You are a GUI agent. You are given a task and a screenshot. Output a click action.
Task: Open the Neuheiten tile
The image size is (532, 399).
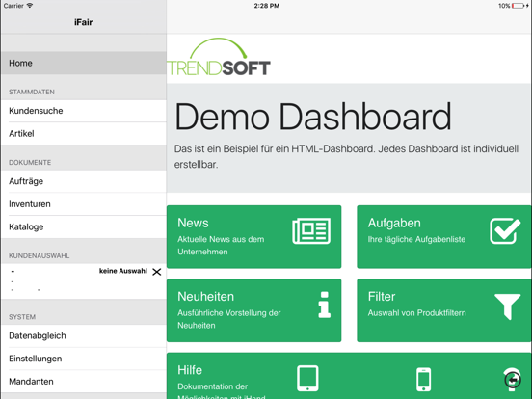pos(253,310)
